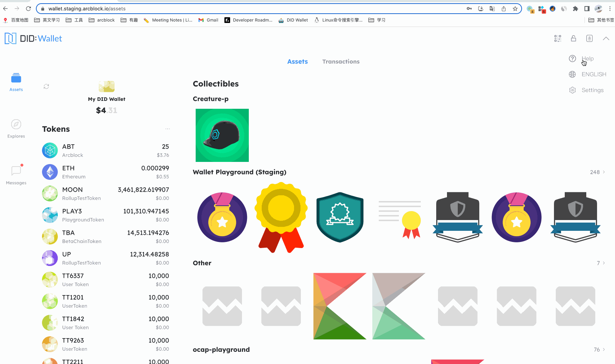The height and width of the screenshot is (364, 615).
Task: Collapse the top-right menu with chevron
Action: point(606,38)
